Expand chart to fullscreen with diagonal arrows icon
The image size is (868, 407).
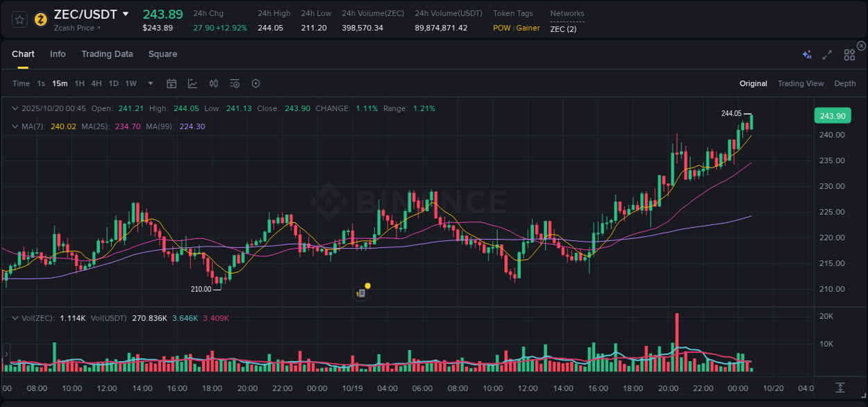pyautogui.click(x=827, y=53)
